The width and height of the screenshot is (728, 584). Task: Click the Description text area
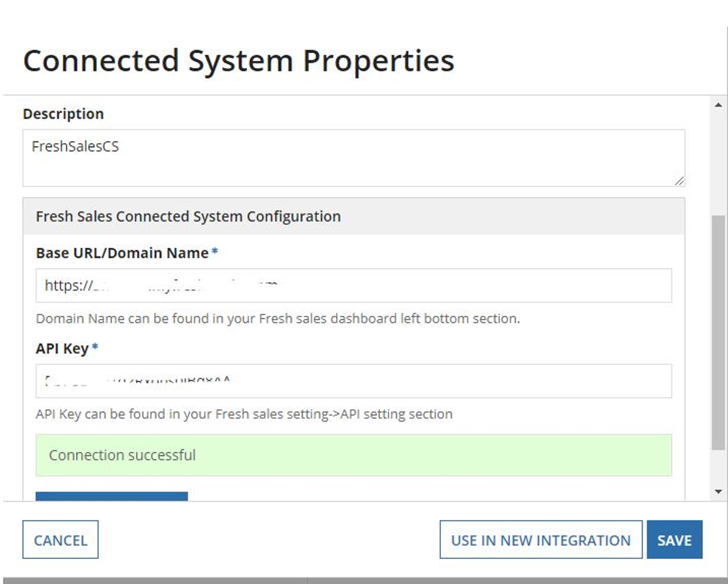point(354,158)
